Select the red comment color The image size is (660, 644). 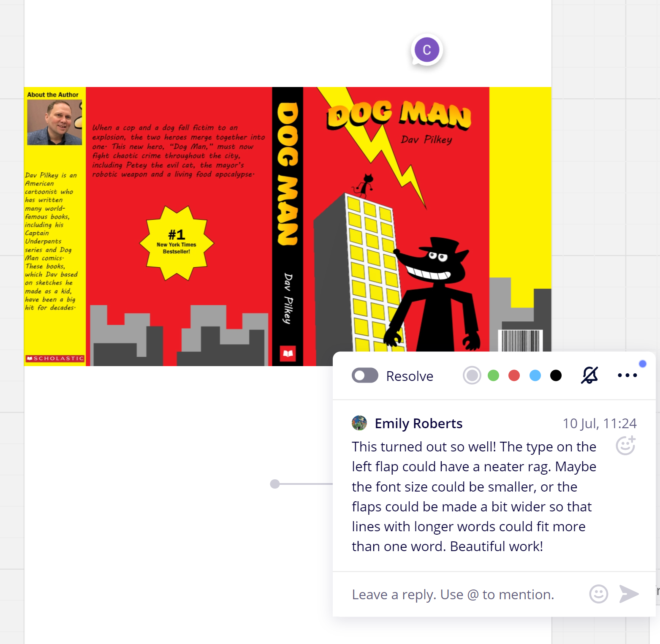pos(514,375)
